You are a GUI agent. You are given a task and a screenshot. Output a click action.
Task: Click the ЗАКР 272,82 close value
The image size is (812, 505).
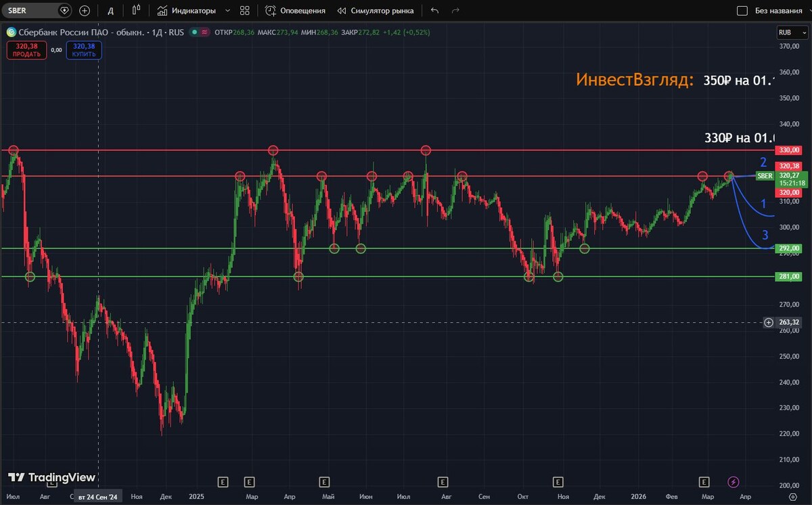(x=361, y=31)
